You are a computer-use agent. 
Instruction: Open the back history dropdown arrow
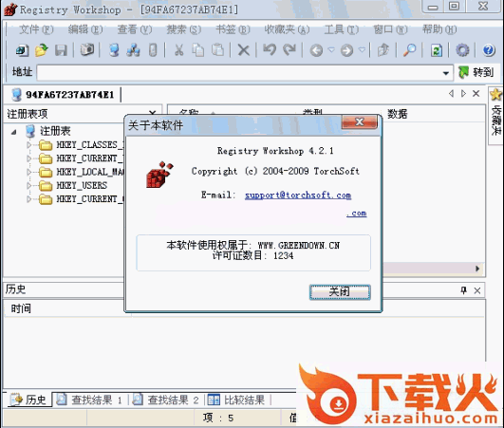point(331,49)
